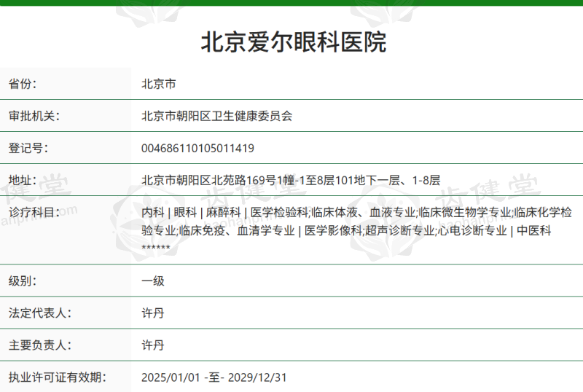Click the 审批机关 row label

coord(34,116)
